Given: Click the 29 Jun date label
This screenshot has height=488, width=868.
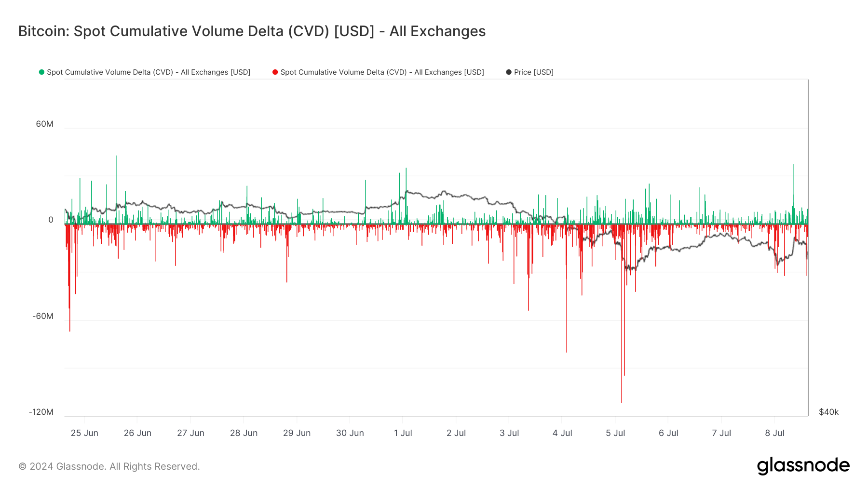Looking at the screenshot, I should [297, 433].
